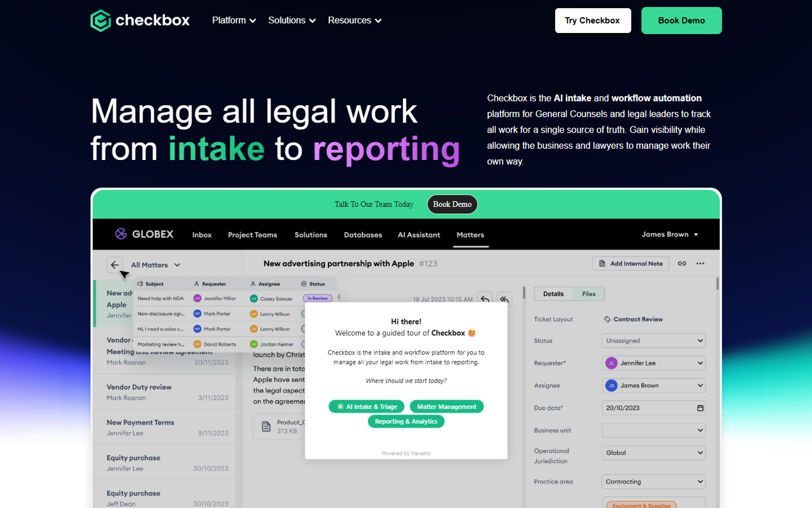This screenshot has width=812, height=508.
Task: Open the three-dots more options menu
Action: tap(700, 264)
